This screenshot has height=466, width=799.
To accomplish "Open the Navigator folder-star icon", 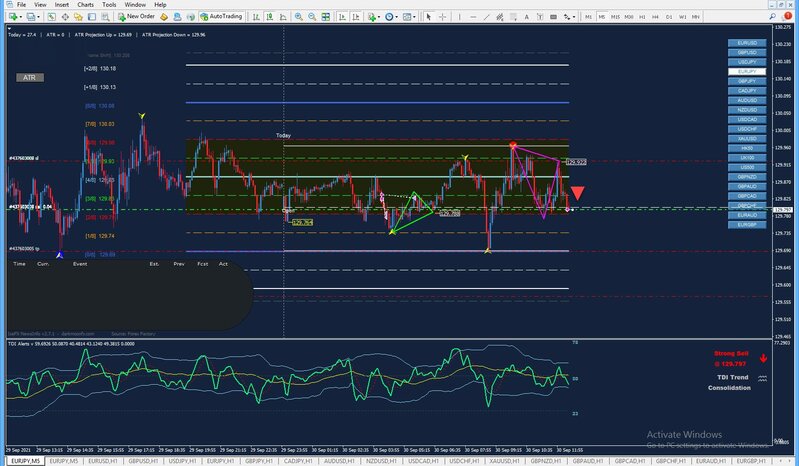I will click(x=78, y=17).
